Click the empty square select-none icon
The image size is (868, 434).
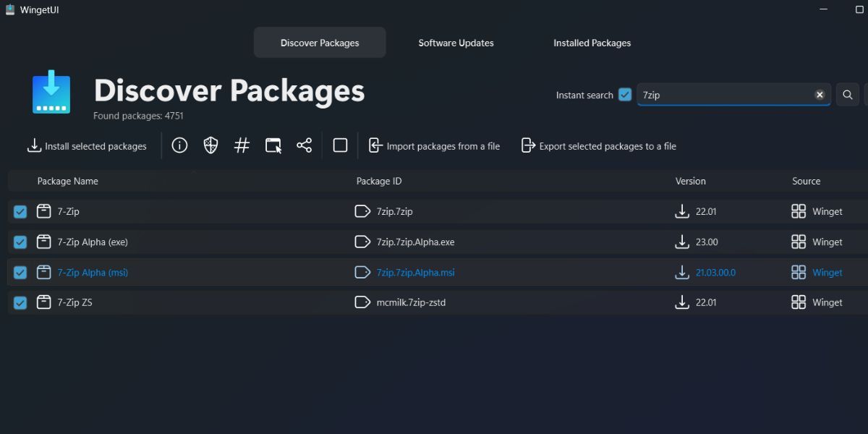coord(340,145)
